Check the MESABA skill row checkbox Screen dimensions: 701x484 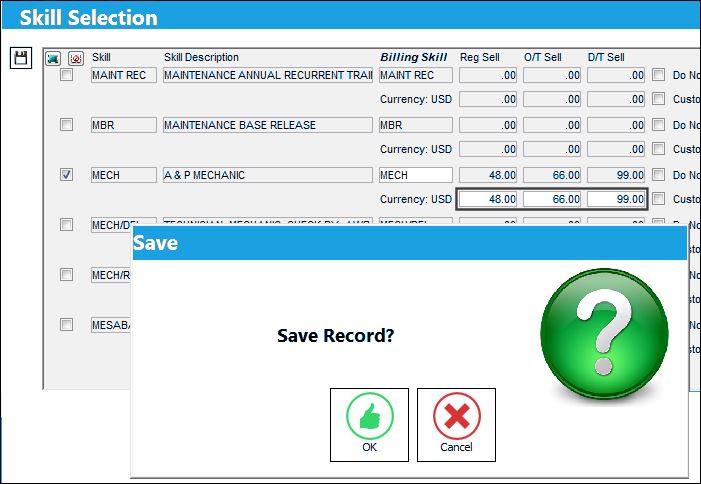67,324
